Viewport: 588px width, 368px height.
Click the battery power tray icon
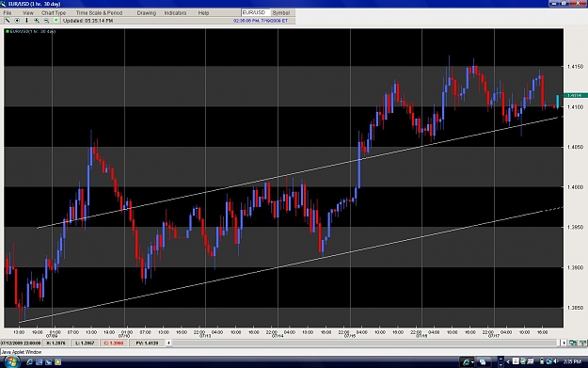click(x=542, y=361)
